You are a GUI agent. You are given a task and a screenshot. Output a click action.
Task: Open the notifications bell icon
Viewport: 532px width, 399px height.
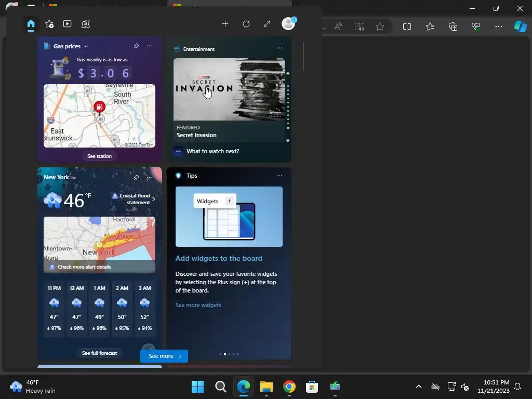tap(518, 387)
